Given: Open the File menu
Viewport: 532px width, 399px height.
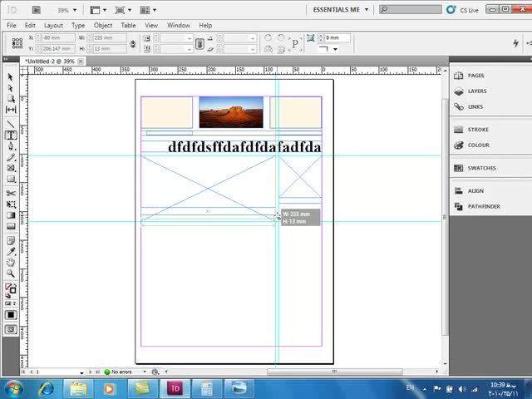Looking at the screenshot, I should pyautogui.click(x=11, y=25).
